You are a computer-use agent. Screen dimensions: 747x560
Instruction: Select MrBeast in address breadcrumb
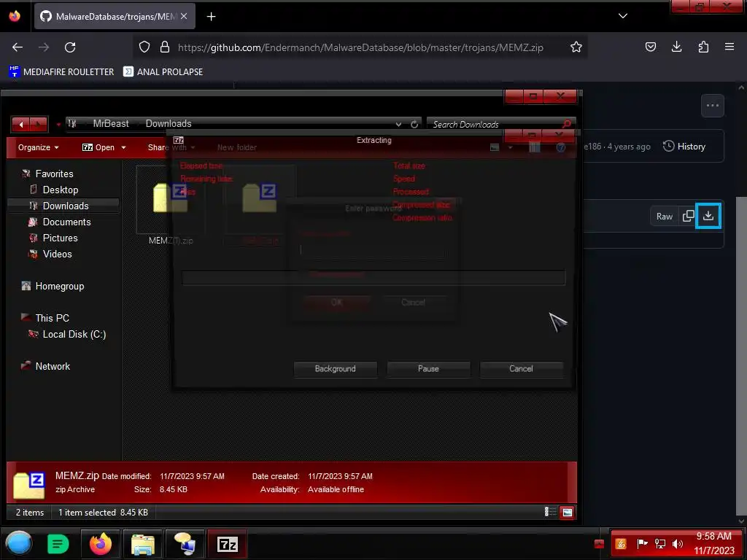pyautogui.click(x=111, y=124)
